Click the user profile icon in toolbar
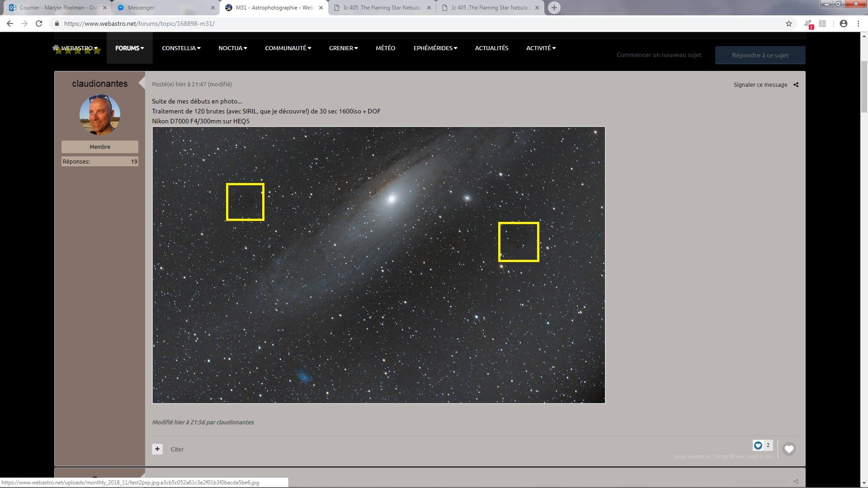 pos(843,23)
